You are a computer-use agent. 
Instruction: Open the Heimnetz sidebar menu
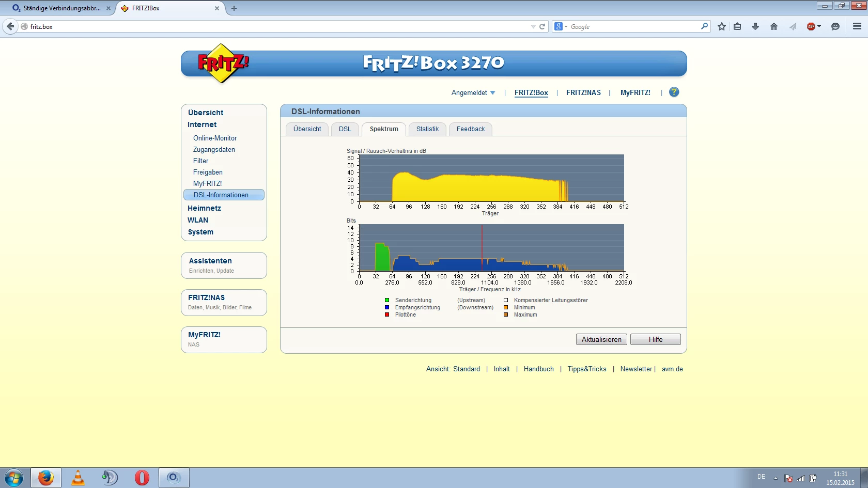(x=204, y=208)
